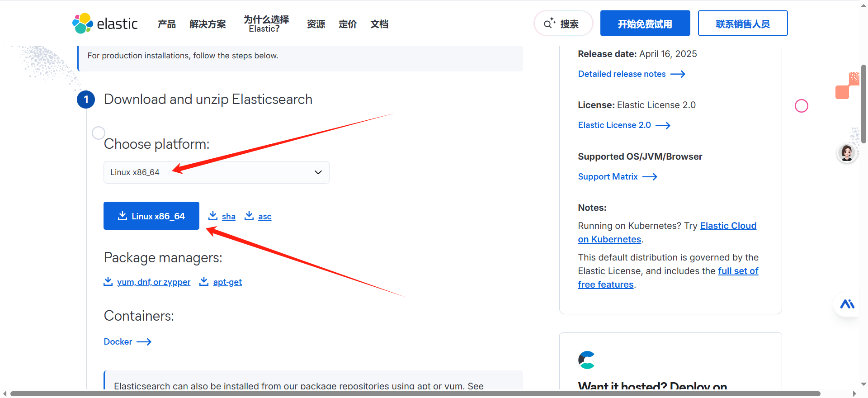This screenshot has width=868, height=398.
Task: Open the 为什么选择 Elastic? menu
Action: click(266, 24)
